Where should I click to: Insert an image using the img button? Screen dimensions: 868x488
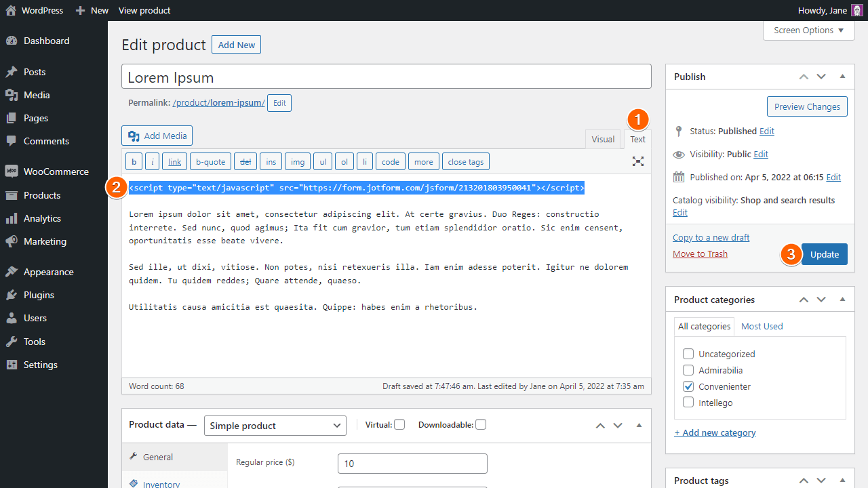297,161
